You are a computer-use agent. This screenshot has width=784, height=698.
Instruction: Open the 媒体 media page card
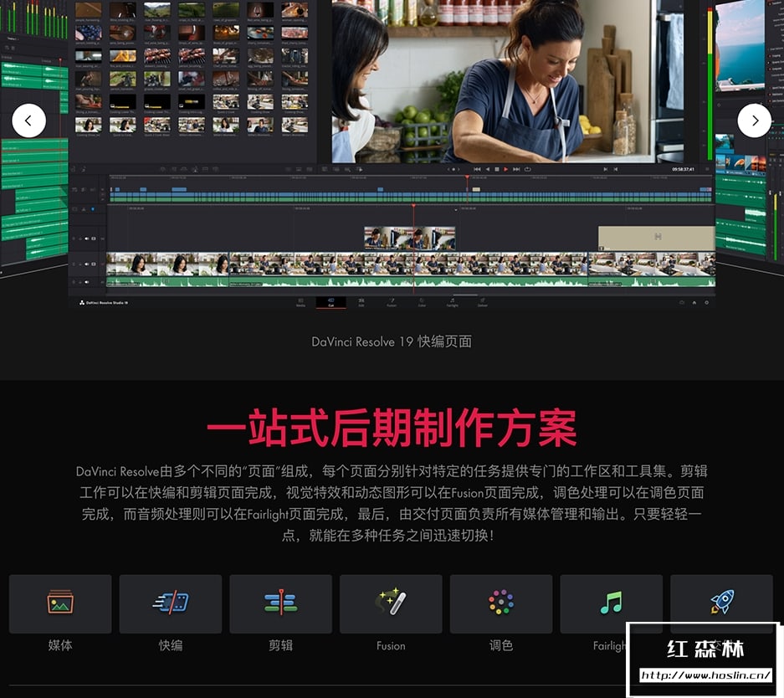pos(60,604)
